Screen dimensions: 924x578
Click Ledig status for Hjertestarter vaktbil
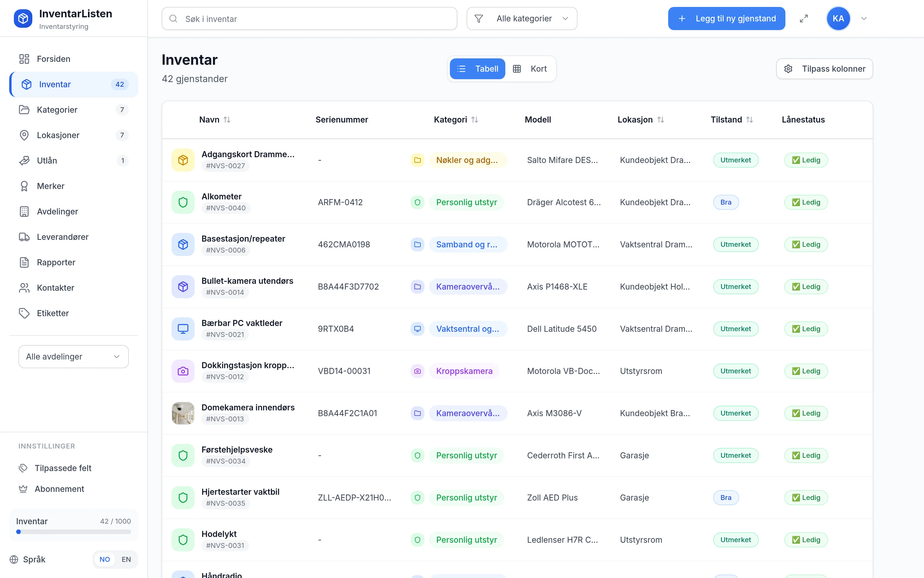tap(806, 498)
